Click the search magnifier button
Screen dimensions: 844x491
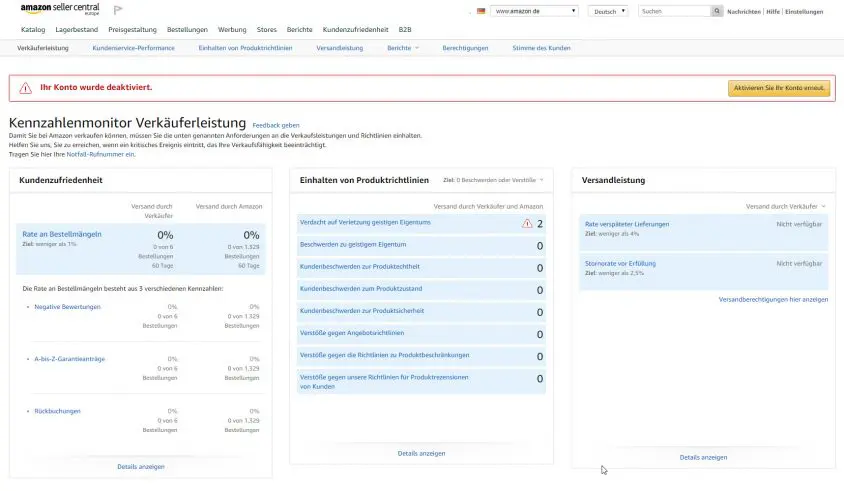[716, 11]
